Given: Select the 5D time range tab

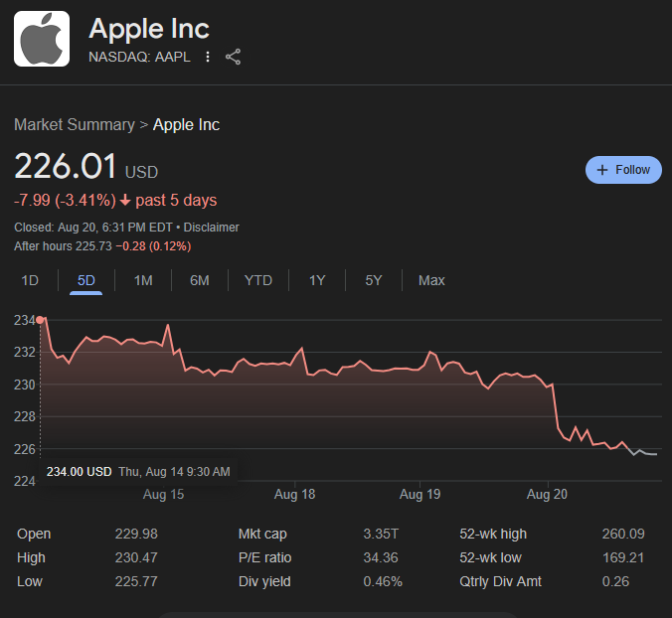Looking at the screenshot, I should click(x=86, y=281).
